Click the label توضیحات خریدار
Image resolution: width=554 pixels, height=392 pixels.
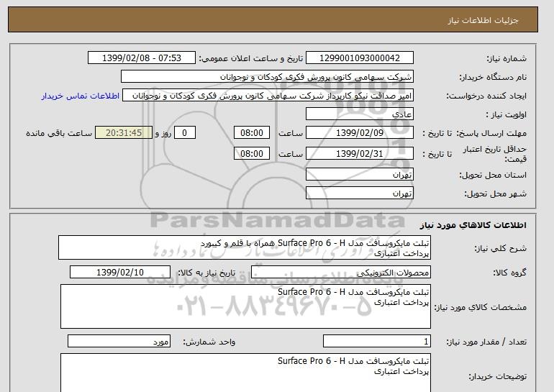[497, 376]
